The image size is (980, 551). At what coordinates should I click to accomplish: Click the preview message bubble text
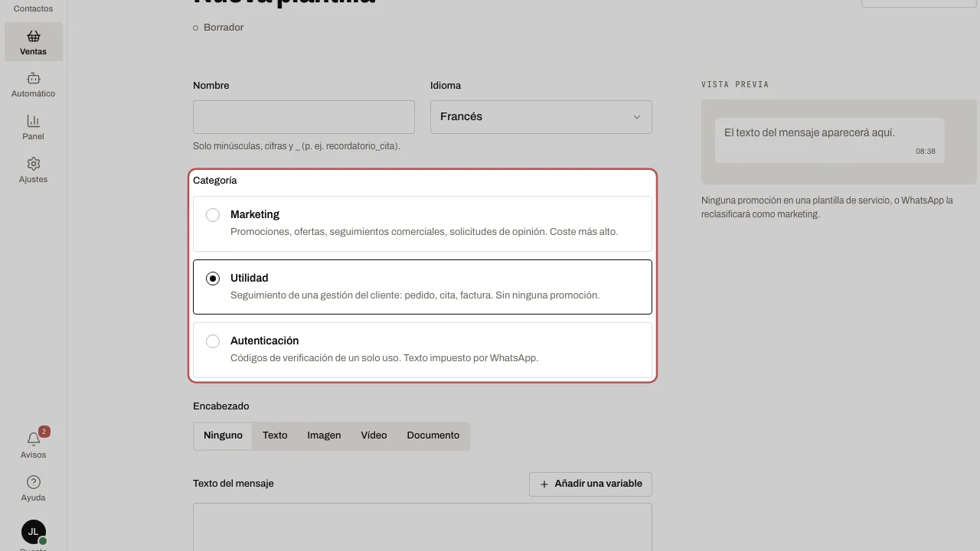pyautogui.click(x=809, y=132)
